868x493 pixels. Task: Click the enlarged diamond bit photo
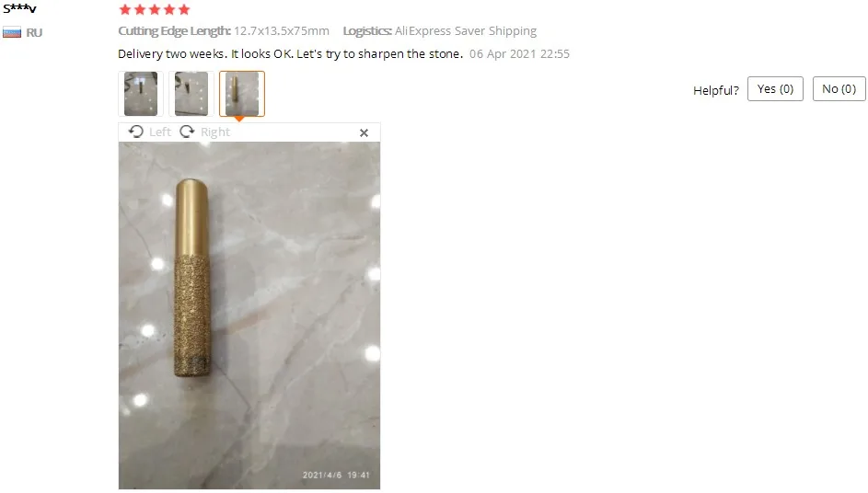coord(249,315)
